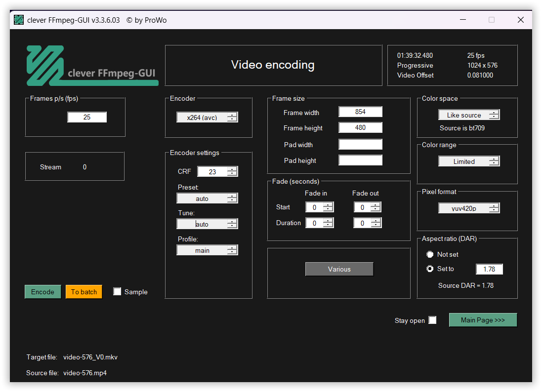This screenshot has height=392, width=542.
Task: Click the Video encoding heading
Action: point(273,65)
